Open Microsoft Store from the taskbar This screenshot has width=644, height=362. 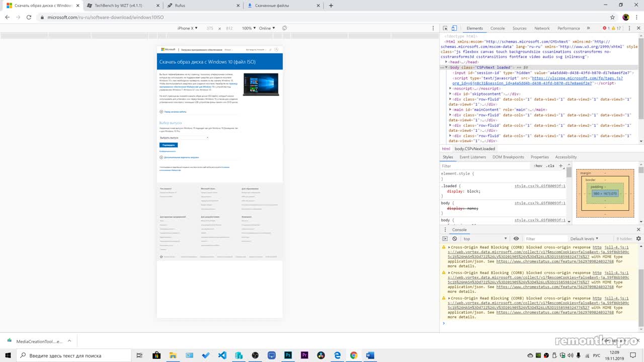pos(156,355)
